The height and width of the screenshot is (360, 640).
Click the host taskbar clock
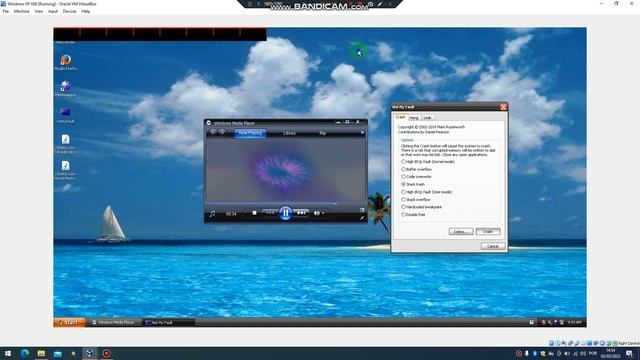pos(610,353)
